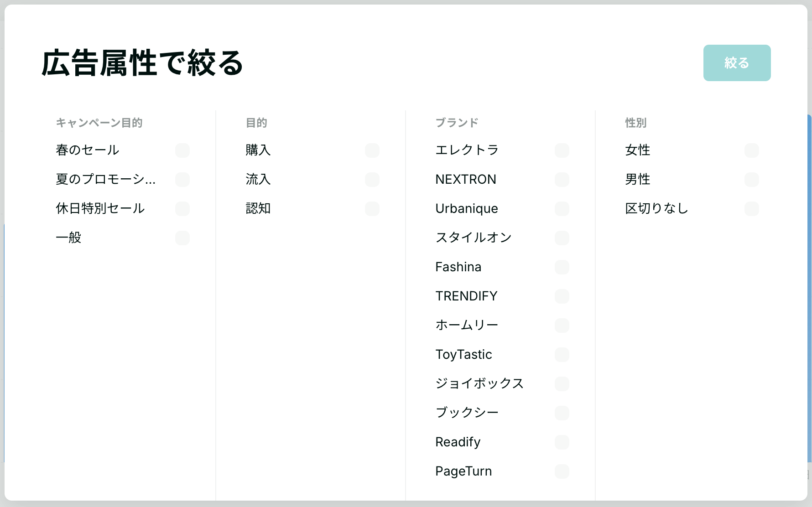Toggle the 認知 objective checkbox
812x507 pixels.
coord(372,209)
